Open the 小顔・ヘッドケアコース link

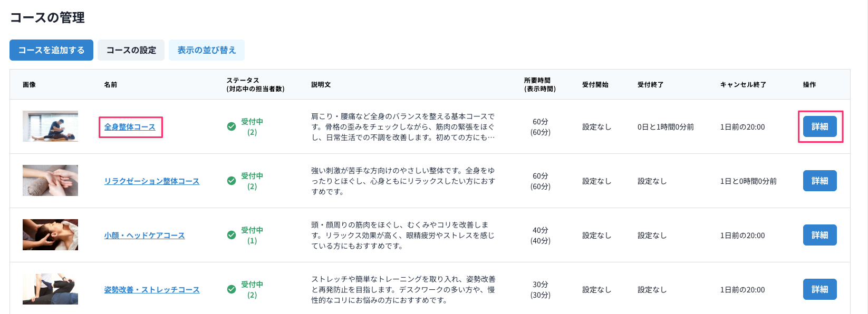pyautogui.click(x=144, y=235)
